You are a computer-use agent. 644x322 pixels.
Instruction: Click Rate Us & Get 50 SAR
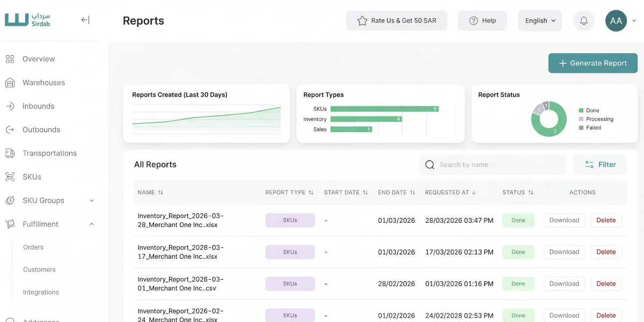397,20
